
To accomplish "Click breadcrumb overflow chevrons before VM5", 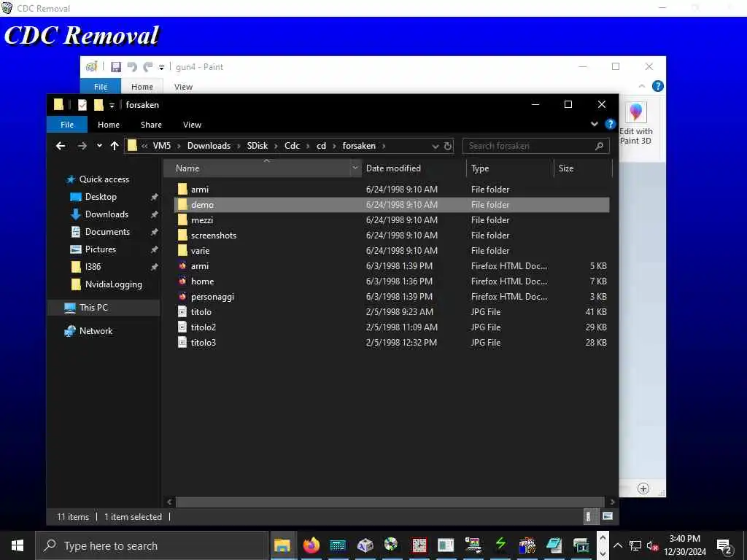I will click(144, 146).
